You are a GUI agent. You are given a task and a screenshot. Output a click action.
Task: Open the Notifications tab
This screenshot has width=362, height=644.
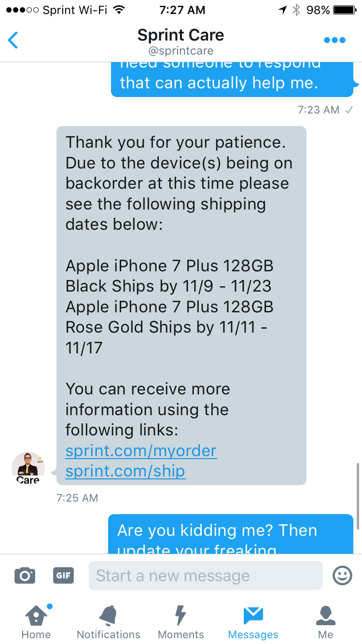click(109, 622)
